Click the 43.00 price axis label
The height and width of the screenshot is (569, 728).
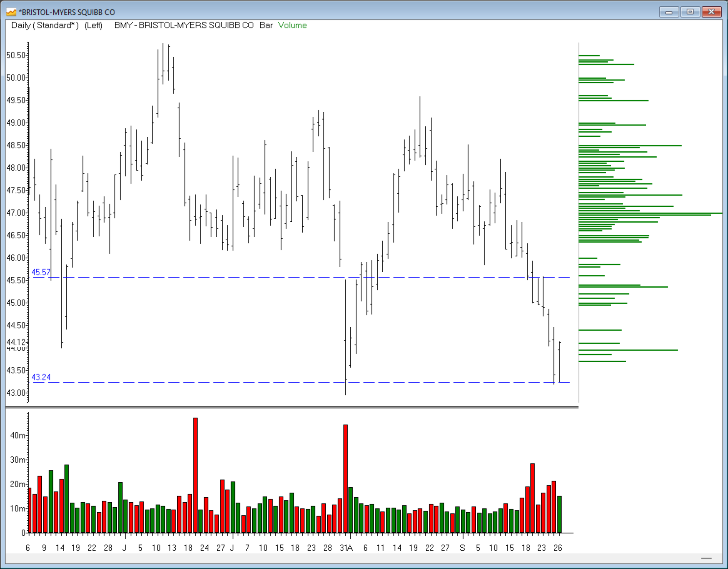16,393
